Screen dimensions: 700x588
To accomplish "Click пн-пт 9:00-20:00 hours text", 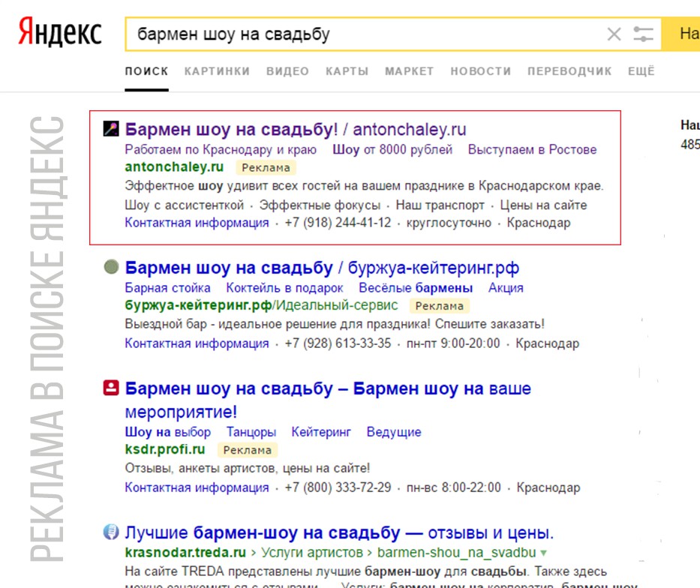I will tap(453, 343).
